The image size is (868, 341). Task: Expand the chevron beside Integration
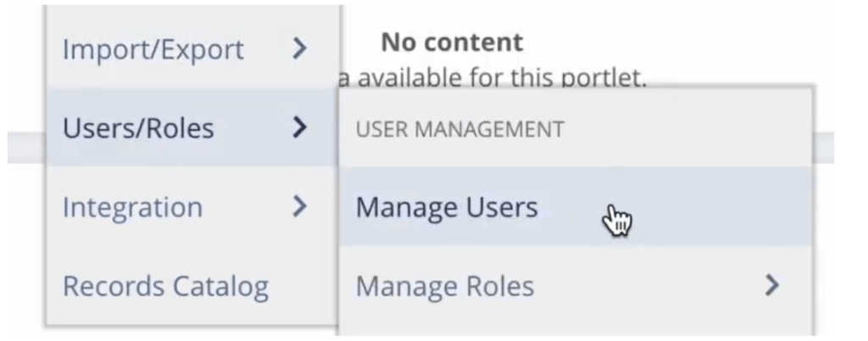coord(298,207)
